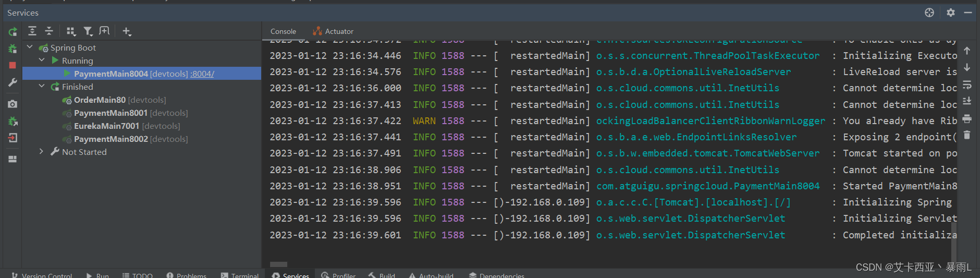Open the Add Service plus dropdown

point(127,31)
